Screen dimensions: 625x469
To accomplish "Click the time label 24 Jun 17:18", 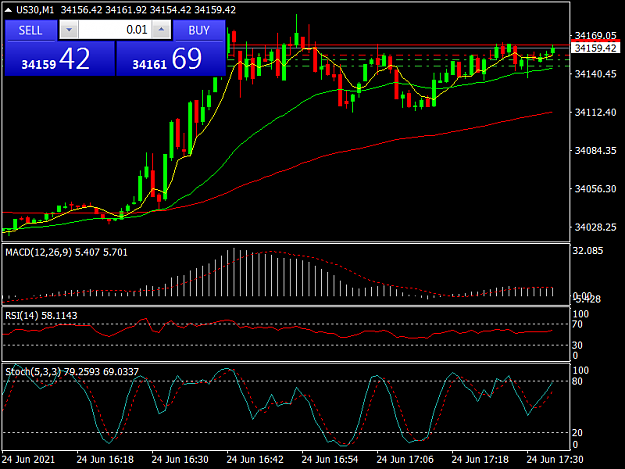I will tap(480, 459).
